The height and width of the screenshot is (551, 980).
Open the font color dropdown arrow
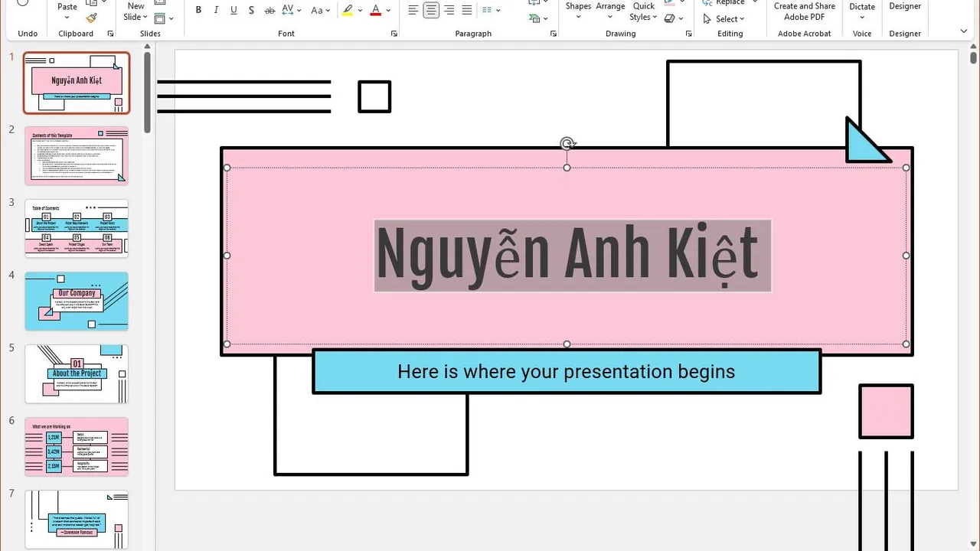[x=389, y=11]
